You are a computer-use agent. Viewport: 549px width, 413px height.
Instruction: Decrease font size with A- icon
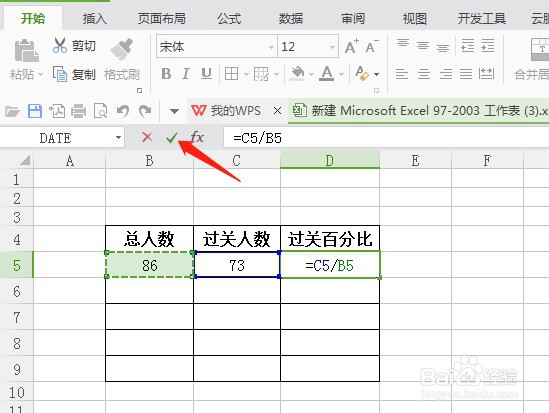tap(372, 46)
